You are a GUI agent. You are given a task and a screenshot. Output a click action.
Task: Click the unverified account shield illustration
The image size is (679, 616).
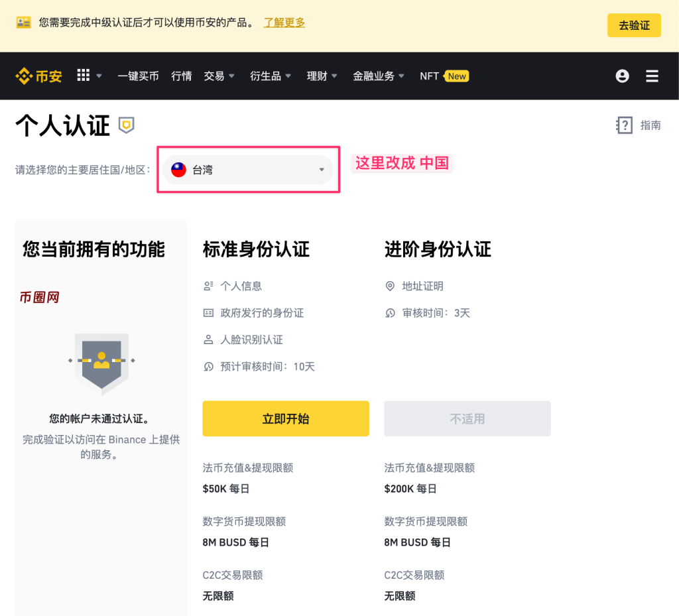point(101,363)
